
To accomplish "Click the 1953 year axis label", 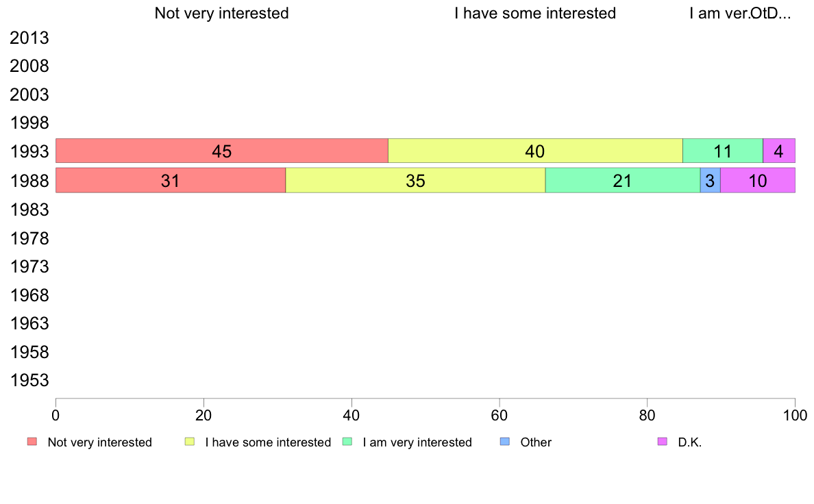I will tap(29, 381).
